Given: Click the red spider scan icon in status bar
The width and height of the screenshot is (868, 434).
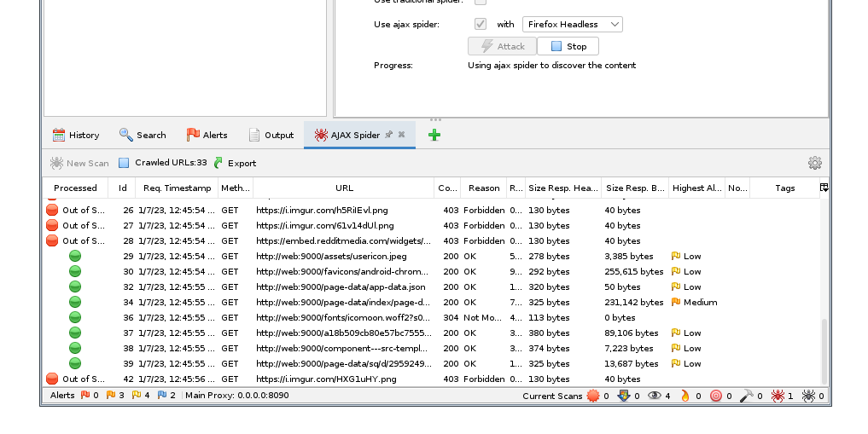Looking at the screenshot, I should (x=778, y=396).
